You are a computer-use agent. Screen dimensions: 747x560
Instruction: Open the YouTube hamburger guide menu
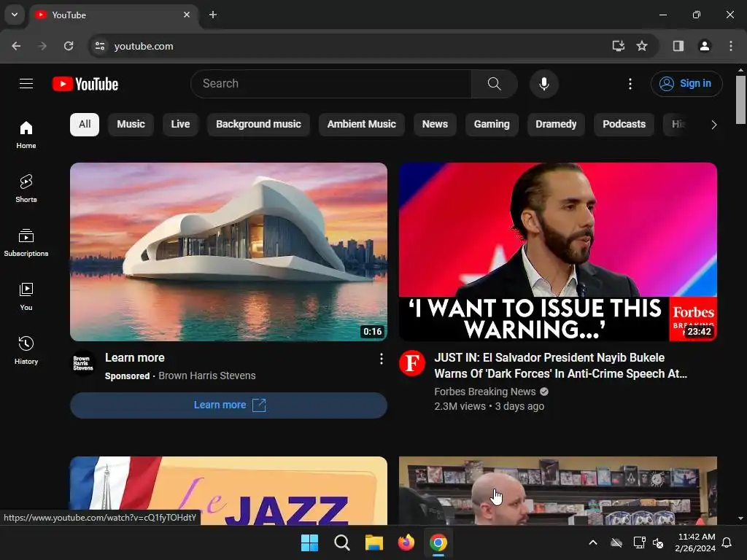tap(26, 84)
